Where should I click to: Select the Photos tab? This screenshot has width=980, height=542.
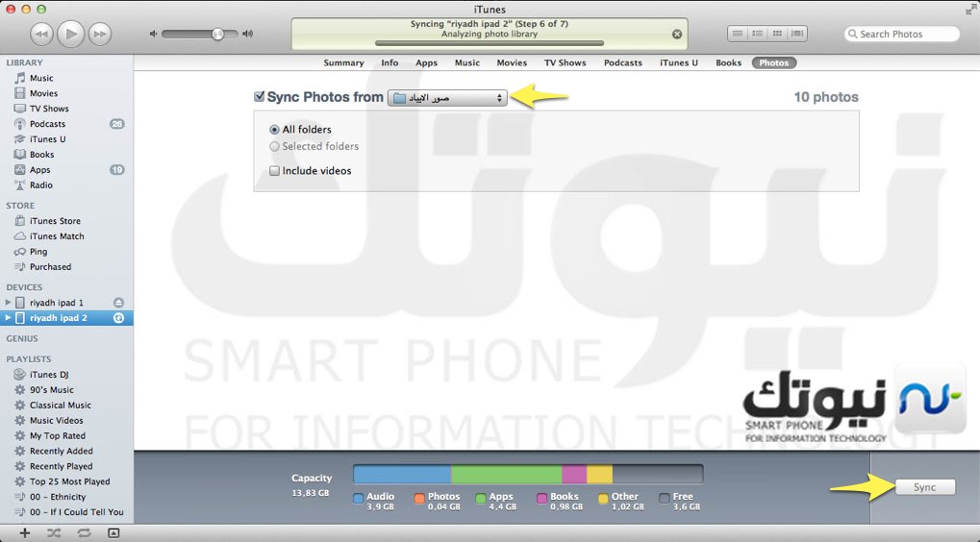tap(774, 63)
